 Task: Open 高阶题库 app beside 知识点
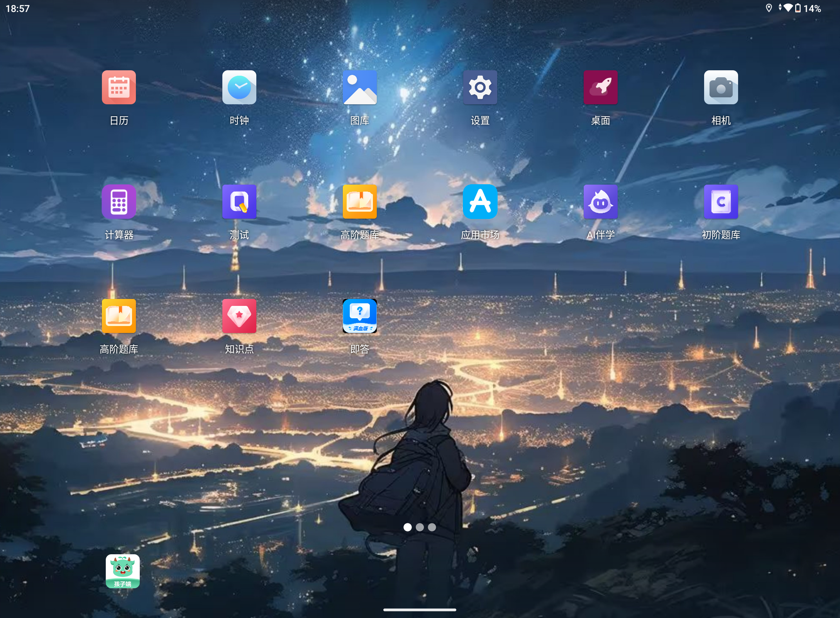tap(119, 316)
